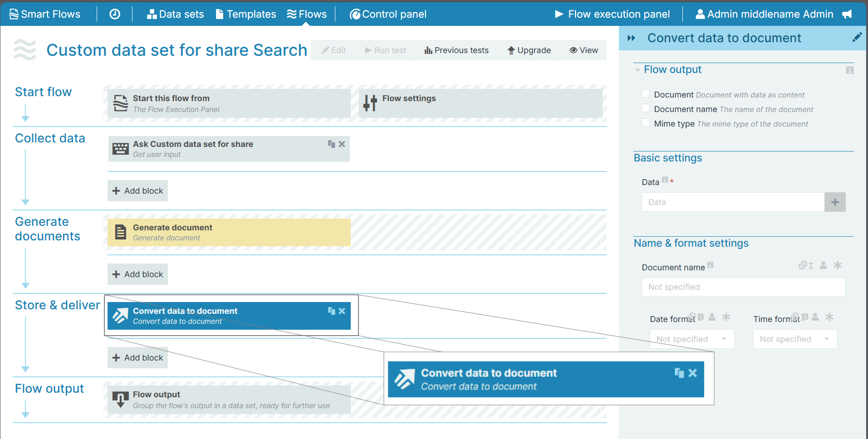The width and height of the screenshot is (868, 439).
Task: Select the Ask Custom data set for share block
Action: click(229, 149)
